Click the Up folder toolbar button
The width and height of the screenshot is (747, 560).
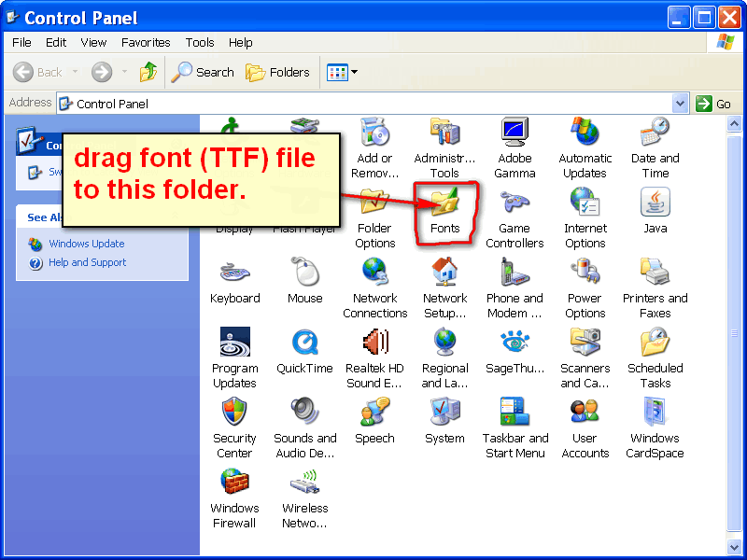pos(148,73)
